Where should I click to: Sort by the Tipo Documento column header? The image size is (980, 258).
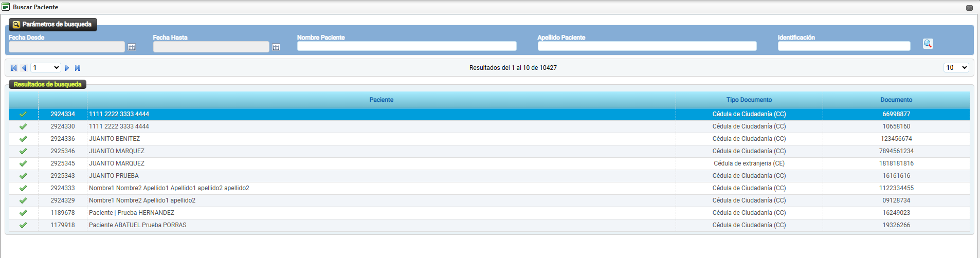click(749, 100)
